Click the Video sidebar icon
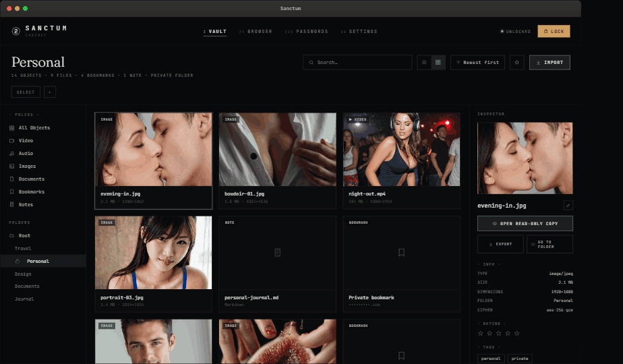Viewport: 623px width, 364px height. click(x=12, y=141)
